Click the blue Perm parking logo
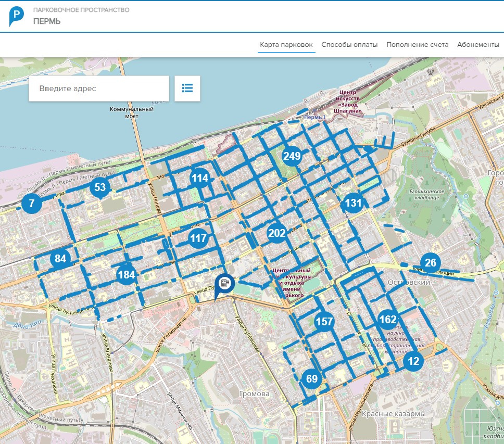This screenshot has height=444, width=504. tap(16, 16)
